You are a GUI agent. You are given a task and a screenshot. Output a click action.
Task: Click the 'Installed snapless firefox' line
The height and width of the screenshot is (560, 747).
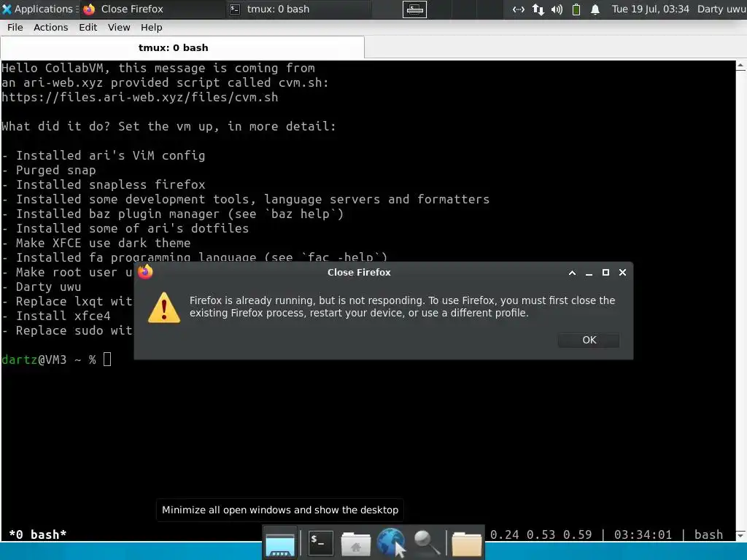pos(104,184)
